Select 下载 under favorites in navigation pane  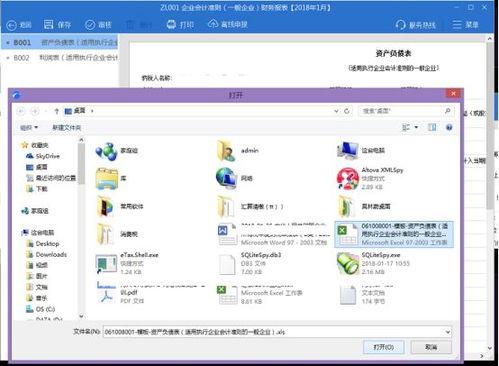(x=37, y=189)
